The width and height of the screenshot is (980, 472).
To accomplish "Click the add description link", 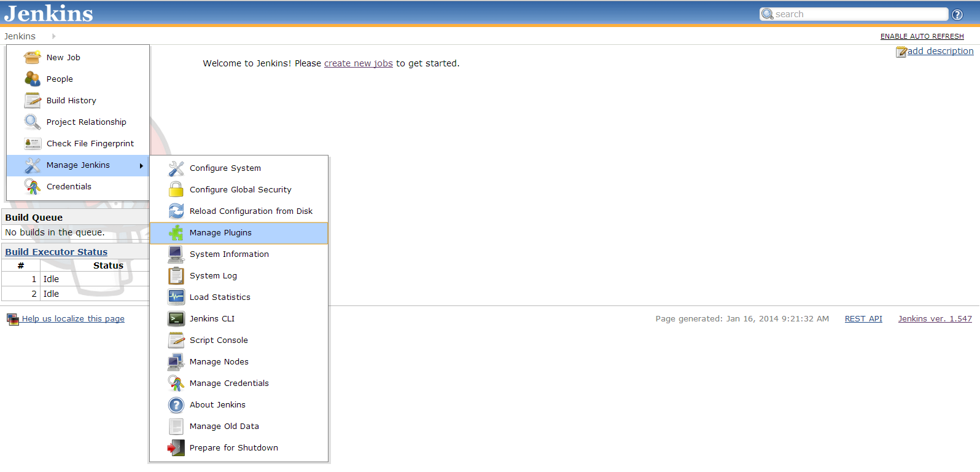I will (x=940, y=51).
